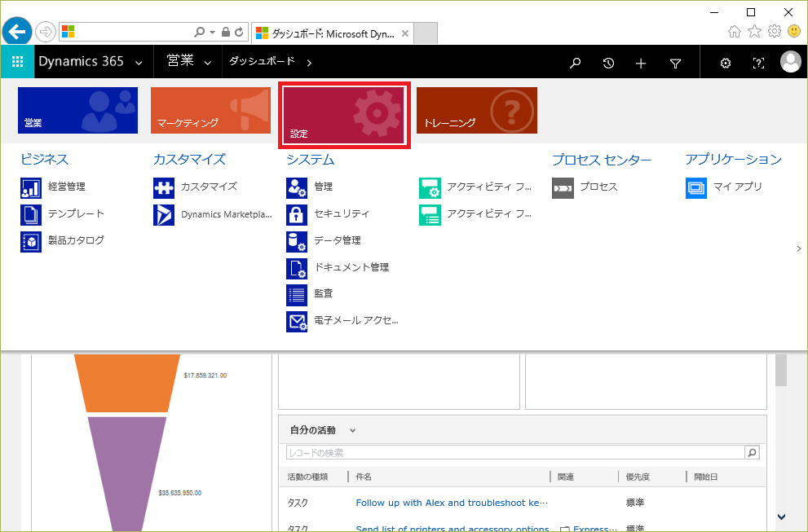Select the マーケティング marketing tile
Image resolution: width=808 pixels, height=532 pixels.
[x=210, y=110]
